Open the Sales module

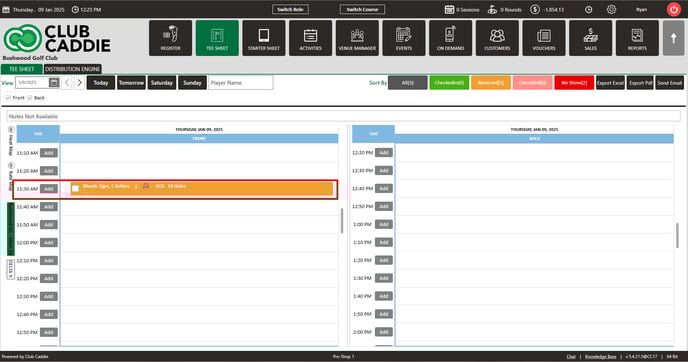pyautogui.click(x=590, y=38)
